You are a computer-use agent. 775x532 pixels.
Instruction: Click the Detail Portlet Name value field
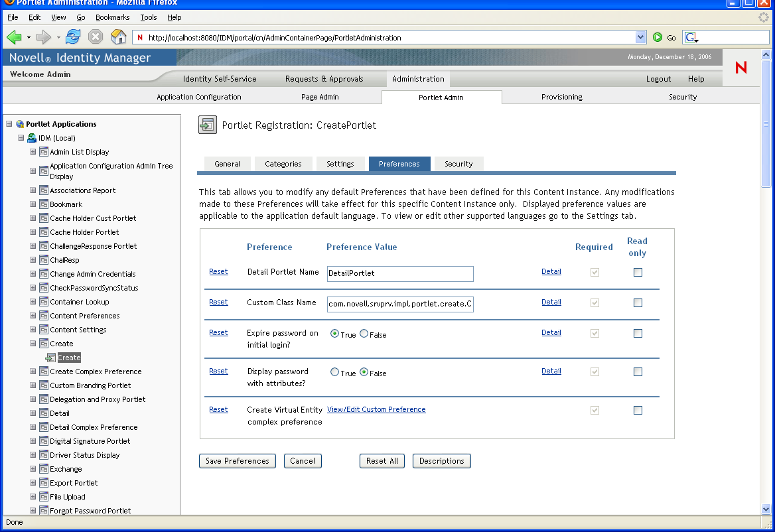tap(400, 274)
